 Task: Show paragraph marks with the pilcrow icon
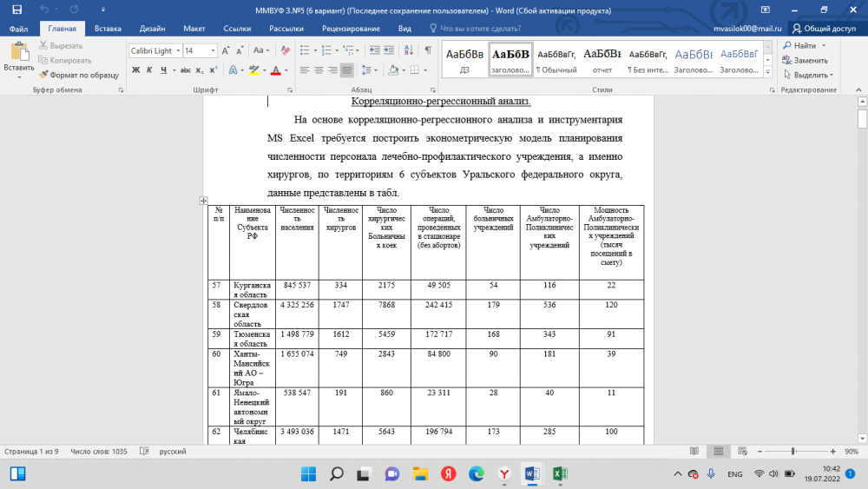(428, 51)
